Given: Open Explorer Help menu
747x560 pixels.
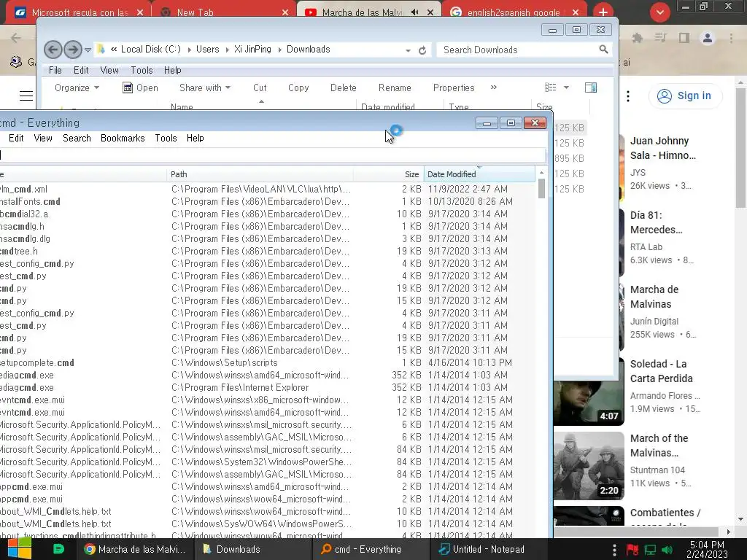Looking at the screenshot, I should (172, 70).
